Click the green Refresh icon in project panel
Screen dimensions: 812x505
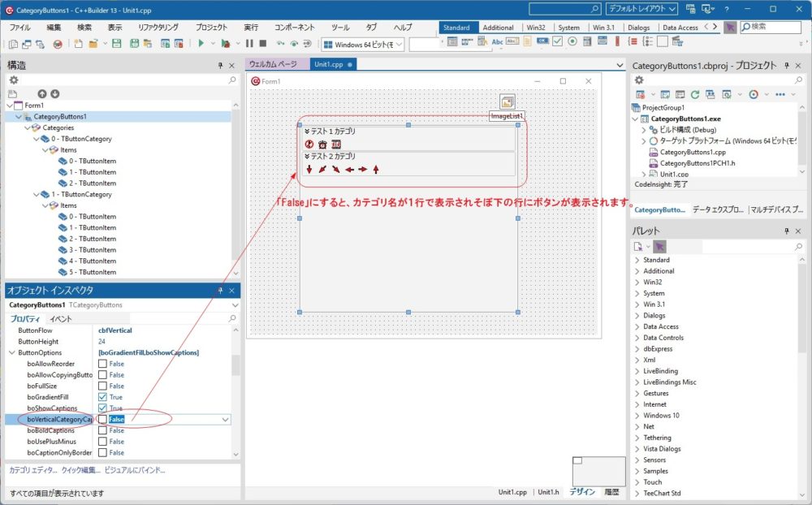[x=695, y=94]
